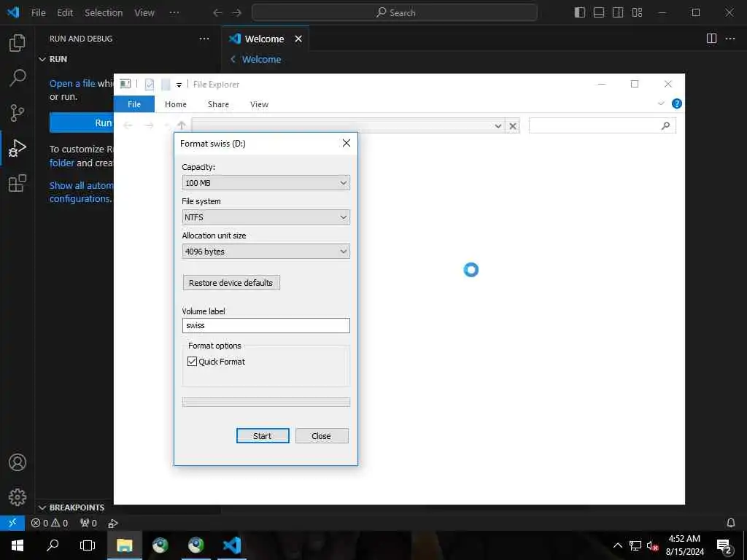This screenshot has height=560, width=747.
Task: Click the File Explorer search box
Action: coord(602,125)
